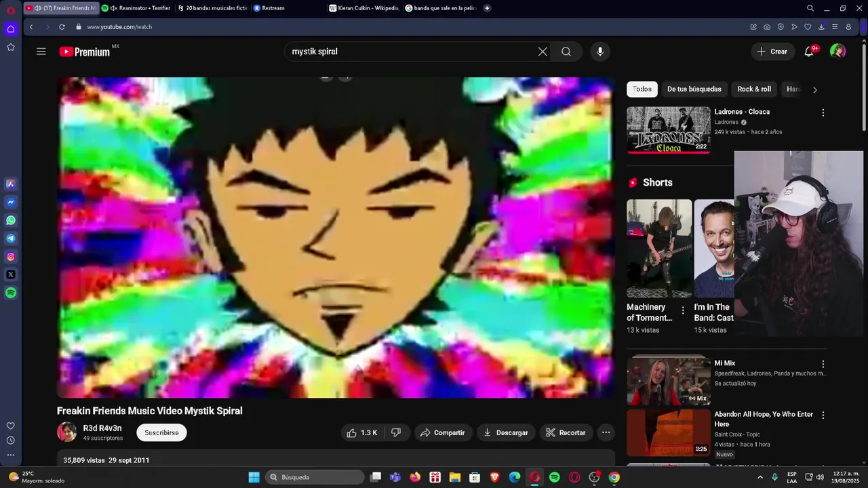The height and width of the screenshot is (488, 868).
Task: Open the account avatar menu
Action: coord(837,52)
